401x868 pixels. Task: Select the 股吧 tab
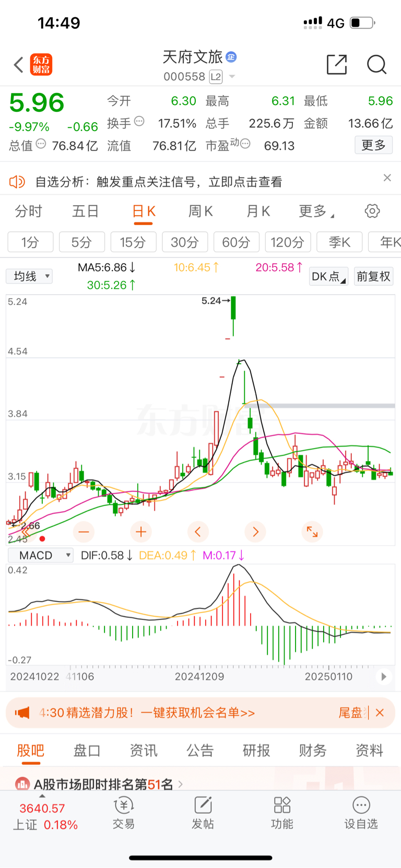[x=31, y=750]
